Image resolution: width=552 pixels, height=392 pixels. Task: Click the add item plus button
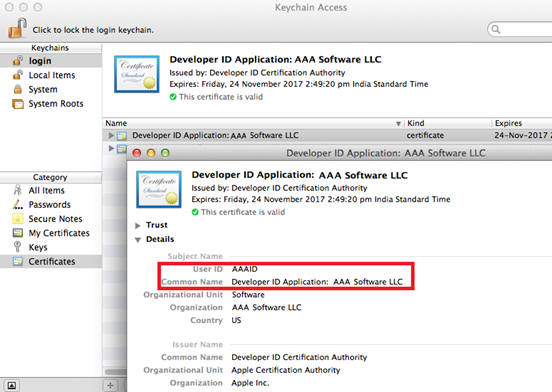[x=110, y=385]
